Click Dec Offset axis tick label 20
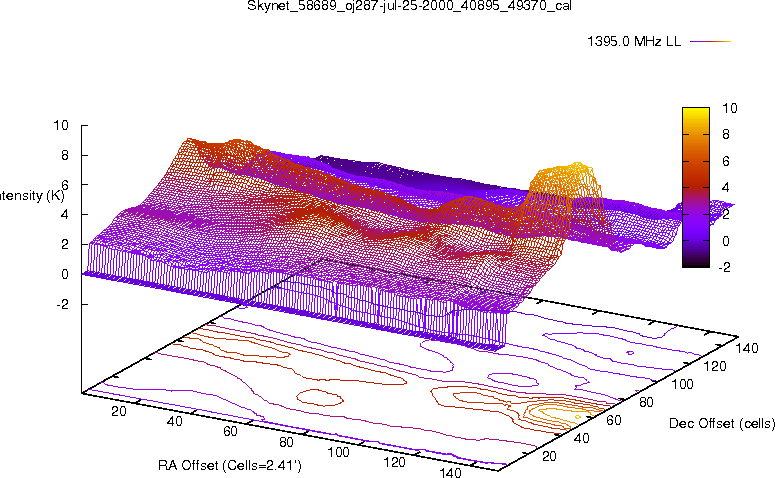The height and width of the screenshot is (478, 775). (x=550, y=456)
